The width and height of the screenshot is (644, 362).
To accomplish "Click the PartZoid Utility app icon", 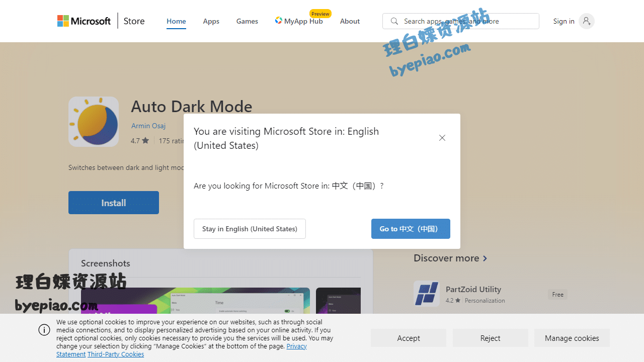I will (x=427, y=294).
